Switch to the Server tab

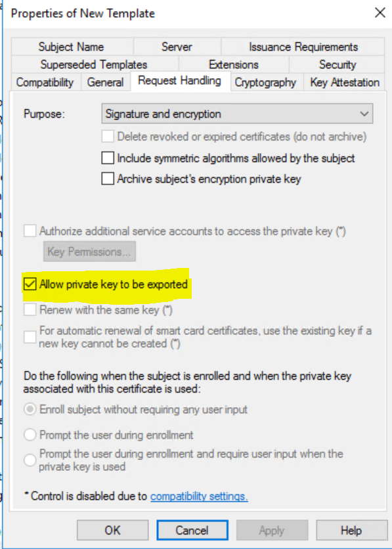[x=177, y=47]
